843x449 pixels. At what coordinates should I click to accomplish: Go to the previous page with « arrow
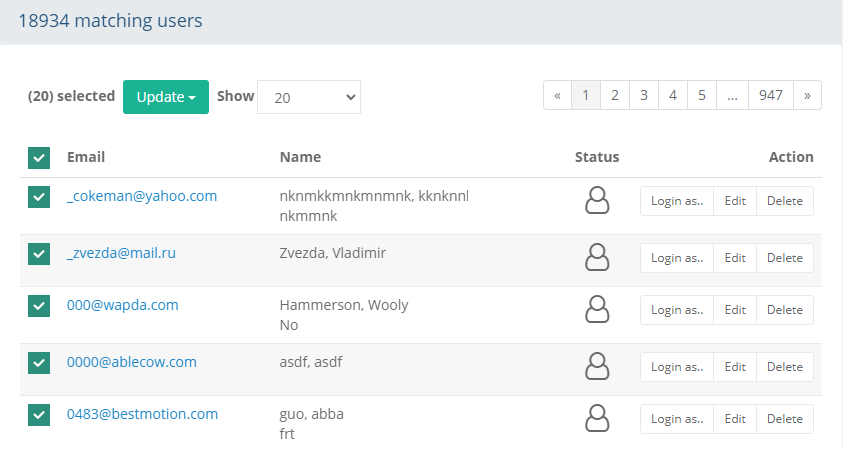pos(557,96)
